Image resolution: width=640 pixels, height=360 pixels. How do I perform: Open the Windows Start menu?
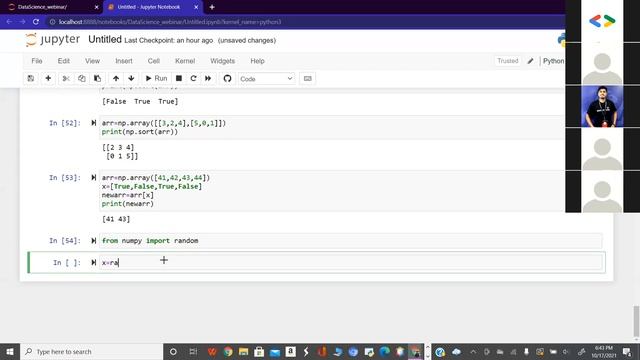(x=10, y=351)
